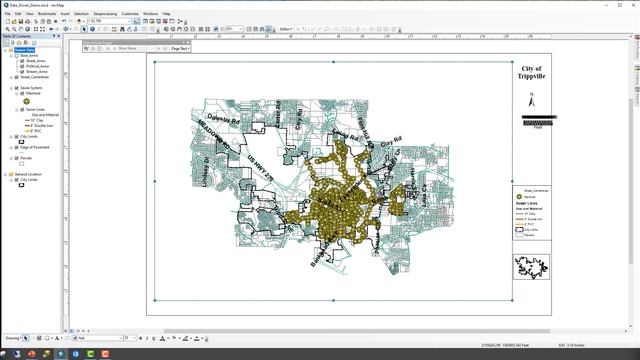Screen dimensions: 640x360
Task: Apply Italic in Drawing toolbar
Action: pos(147,338)
